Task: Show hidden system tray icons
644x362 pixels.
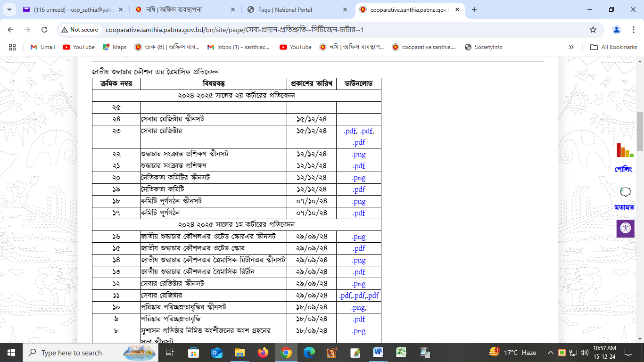Action: [x=550, y=353]
